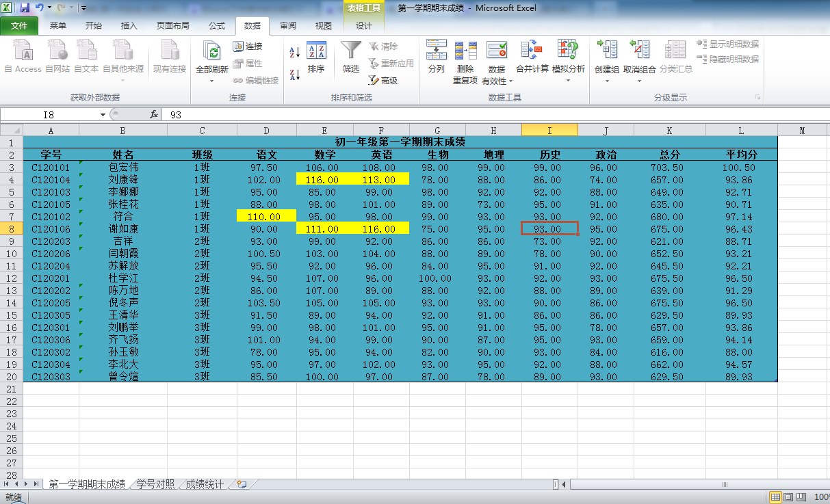Click the 清除 filter clear button
Screen dimensions: 830x504
pos(383,47)
